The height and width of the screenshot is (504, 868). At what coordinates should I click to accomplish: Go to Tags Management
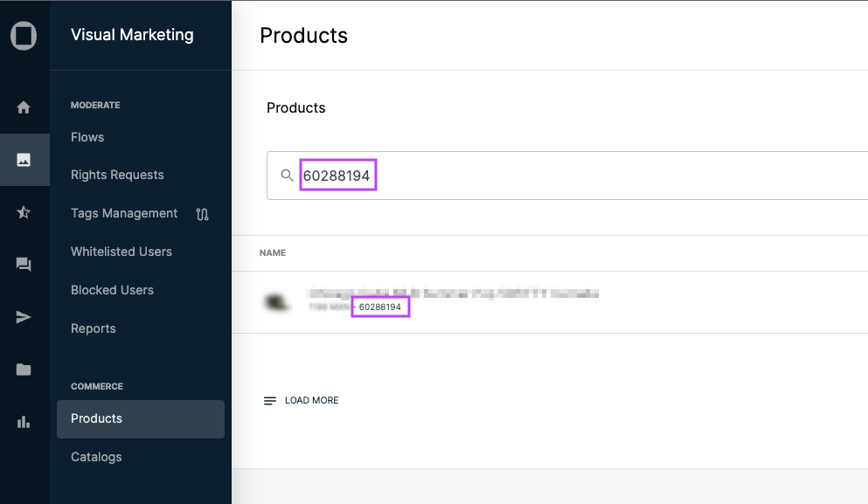pyautogui.click(x=124, y=213)
